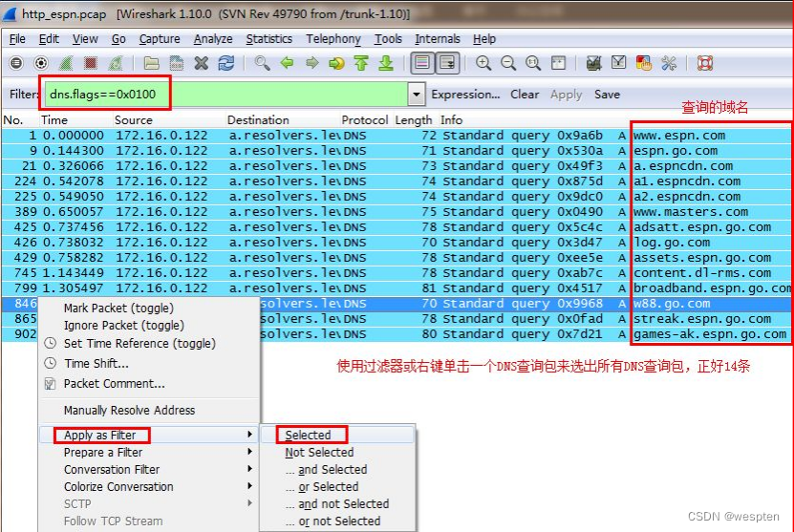
Task: Expand Colorize Conversation submenu
Action: pos(149,486)
